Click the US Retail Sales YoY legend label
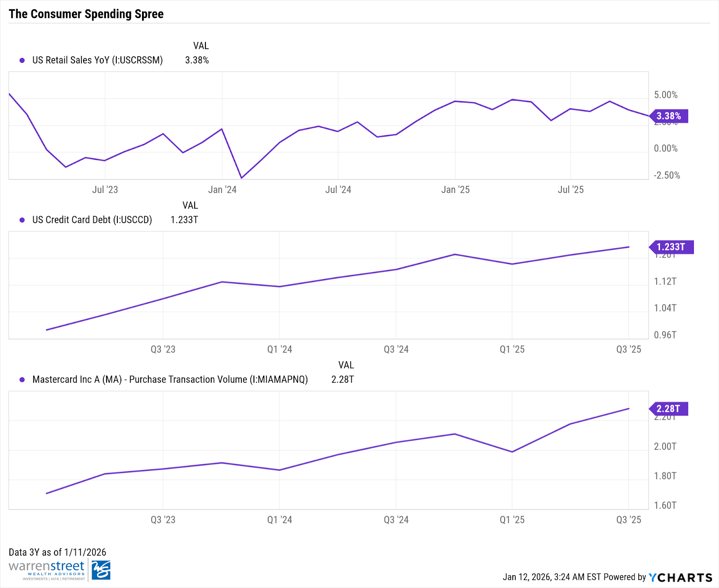 click(x=98, y=60)
